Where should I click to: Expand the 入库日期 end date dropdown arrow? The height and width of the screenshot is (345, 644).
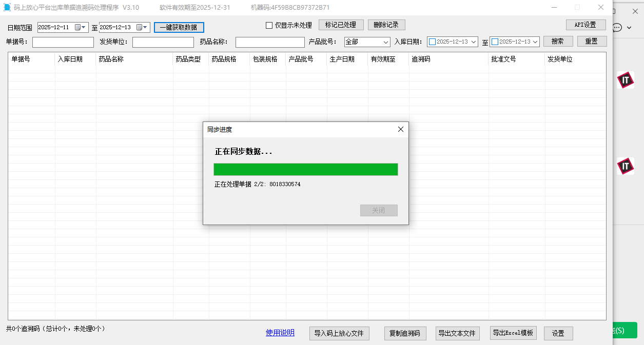click(x=535, y=42)
